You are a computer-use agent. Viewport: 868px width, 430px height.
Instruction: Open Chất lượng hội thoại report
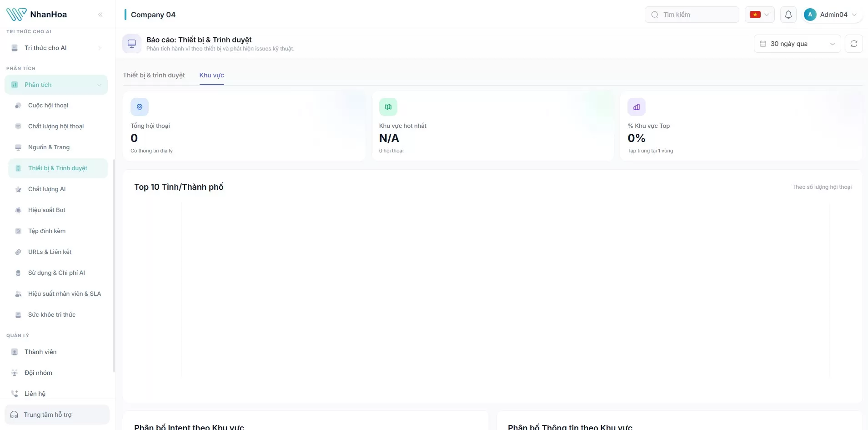click(58, 126)
